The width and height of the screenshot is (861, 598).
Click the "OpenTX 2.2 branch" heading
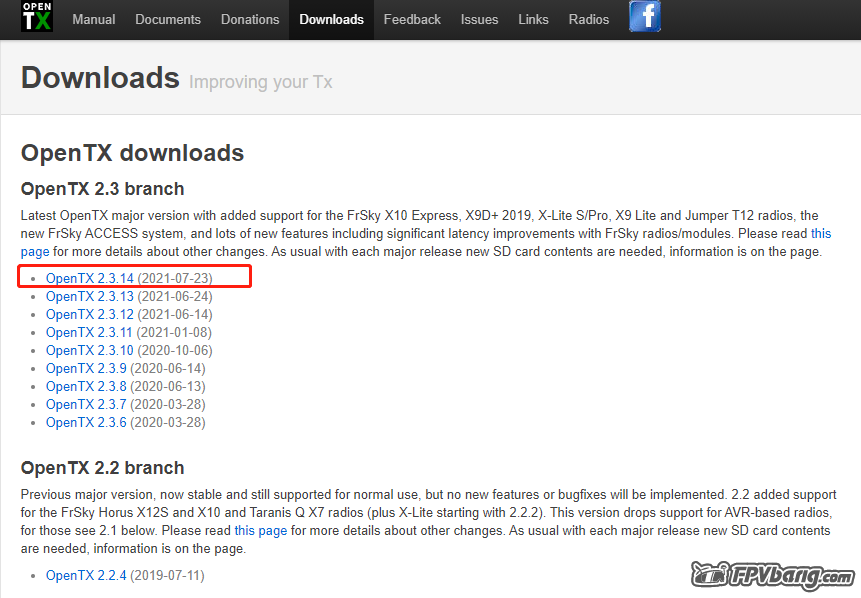103,468
